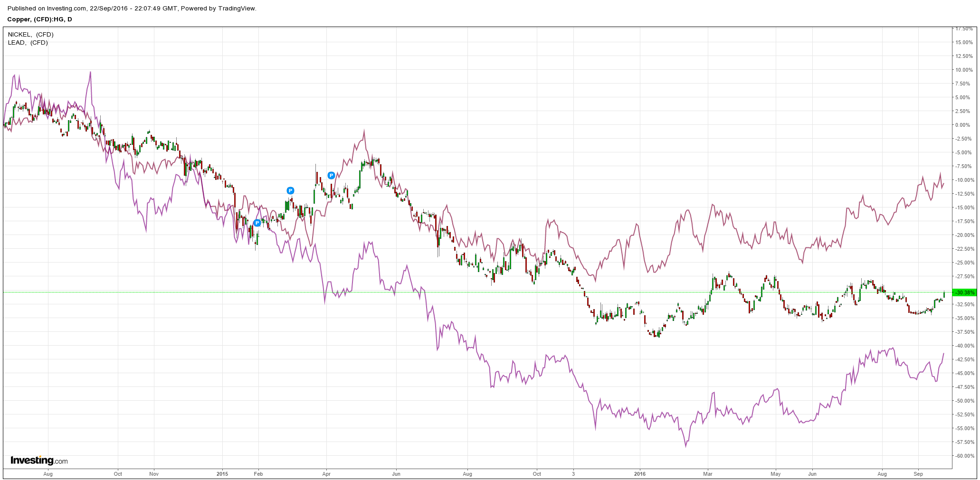Click the -20.00% label on the price axis
Viewport: 980px width, 480px height.
pyautogui.click(x=964, y=235)
